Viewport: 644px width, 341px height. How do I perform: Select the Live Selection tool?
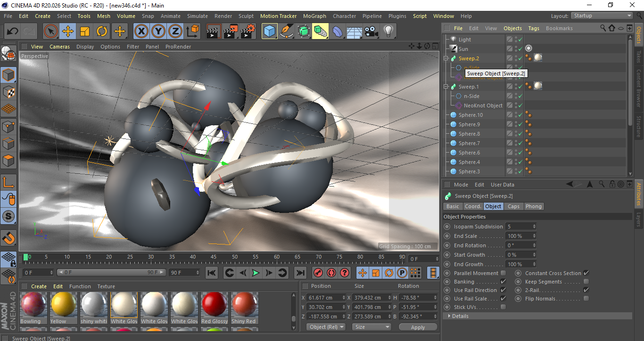click(51, 32)
